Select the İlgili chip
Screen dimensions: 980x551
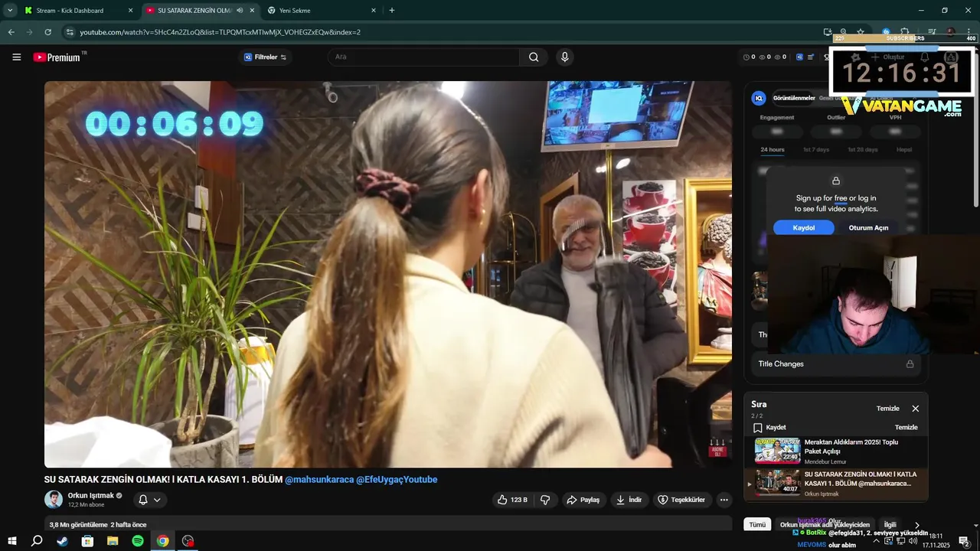point(890,525)
